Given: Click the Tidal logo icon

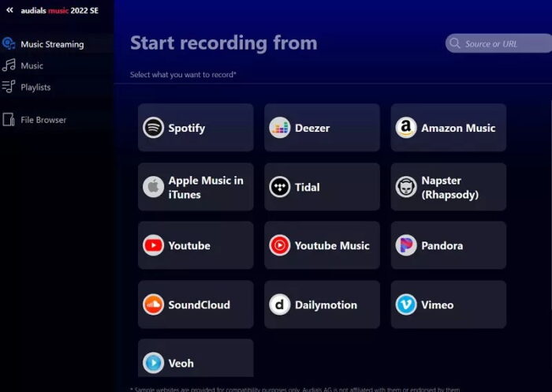Looking at the screenshot, I should (x=279, y=187).
